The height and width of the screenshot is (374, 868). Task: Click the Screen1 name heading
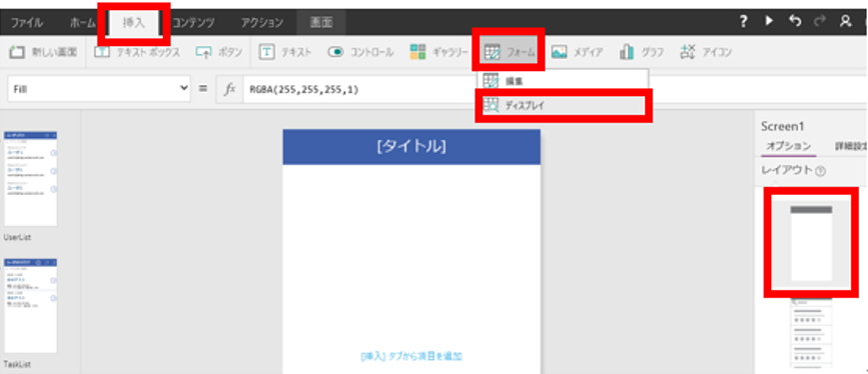click(782, 126)
